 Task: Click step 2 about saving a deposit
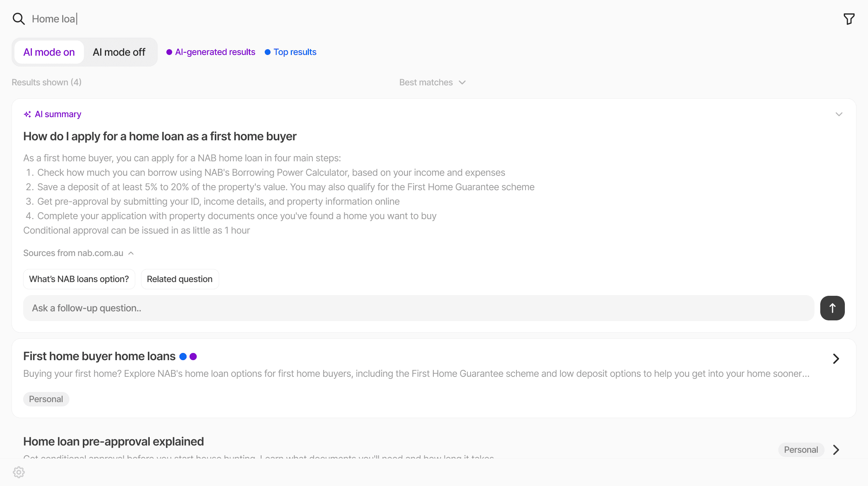280,187
